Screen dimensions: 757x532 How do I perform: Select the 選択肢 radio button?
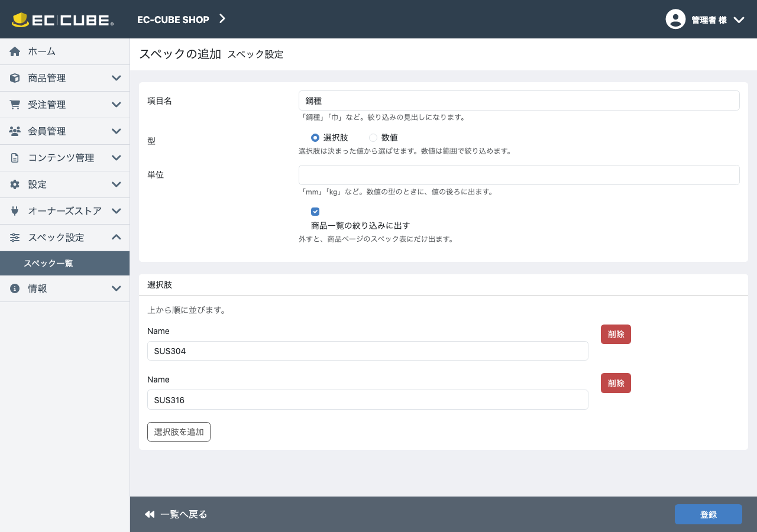315,138
